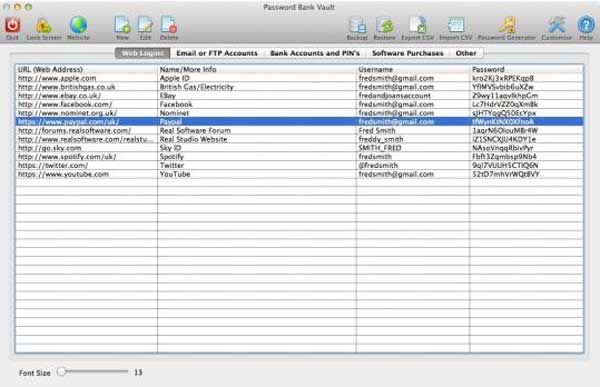Screen dimensions: 600x387
Task: Click the Twitter name cell
Action: pyautogui.click(x=257, y=165)
